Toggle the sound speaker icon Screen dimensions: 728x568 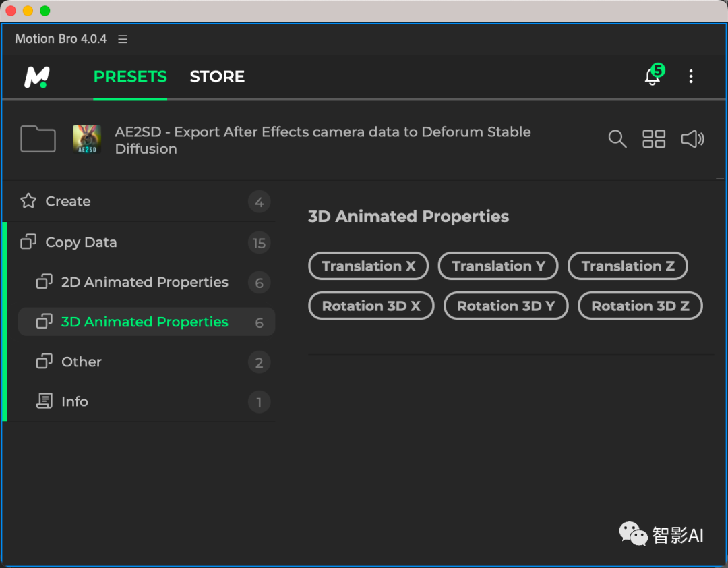pos(692,138)
